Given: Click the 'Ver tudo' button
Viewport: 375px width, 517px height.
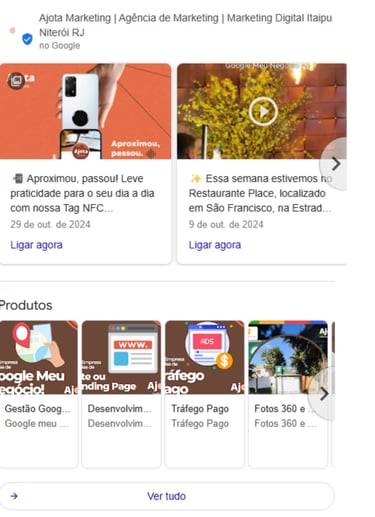Looking at the screenshot, I should point(167,496).
